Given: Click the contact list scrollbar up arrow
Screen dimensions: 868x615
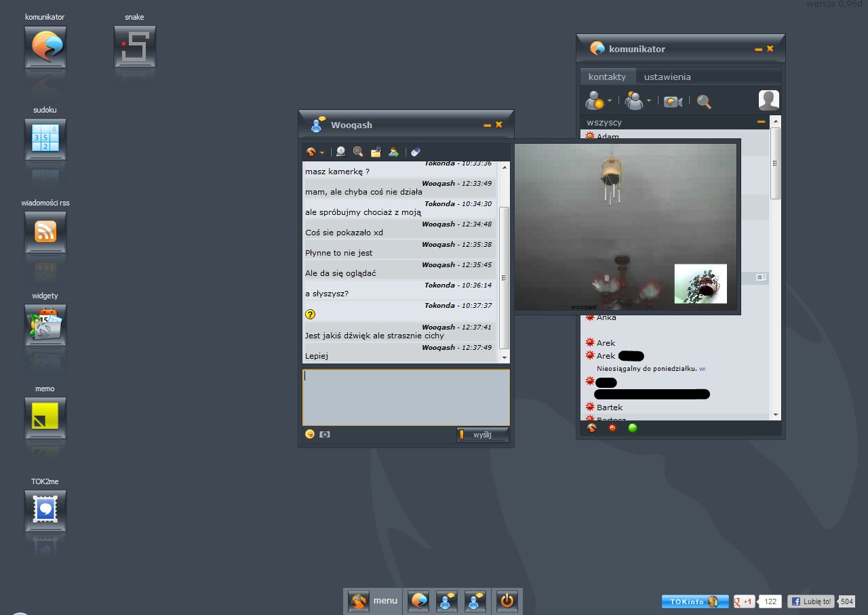Looking at the screenshot, I should point(776,121).
